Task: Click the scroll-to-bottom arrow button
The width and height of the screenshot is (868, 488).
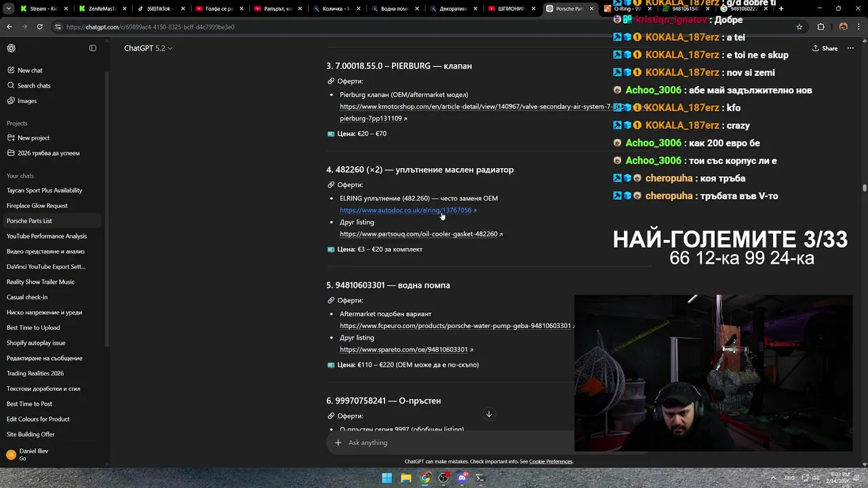Action: 488,414
